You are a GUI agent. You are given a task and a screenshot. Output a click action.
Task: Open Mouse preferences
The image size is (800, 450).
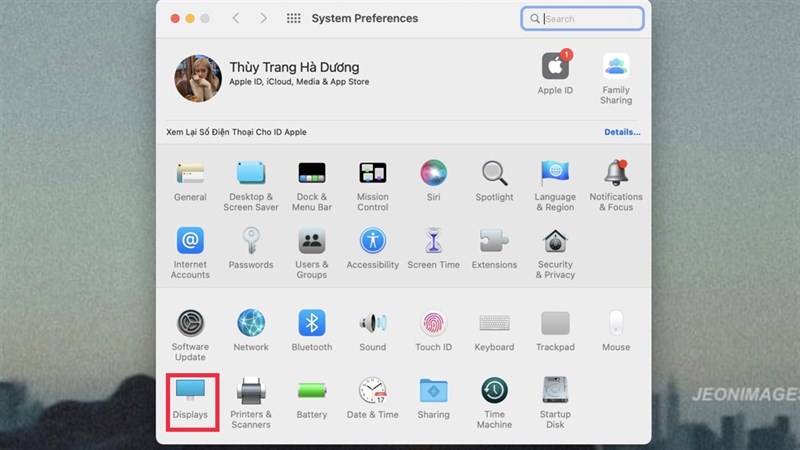point(616,331)
